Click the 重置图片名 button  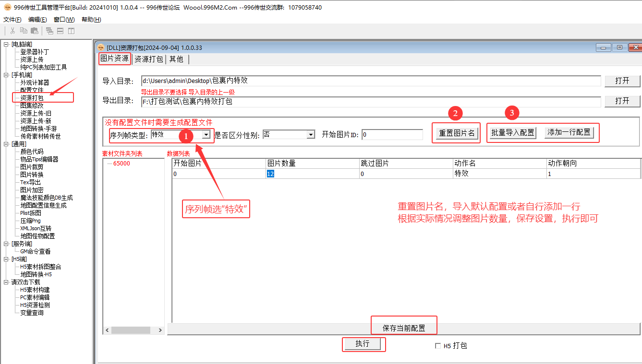pos(457,133)
